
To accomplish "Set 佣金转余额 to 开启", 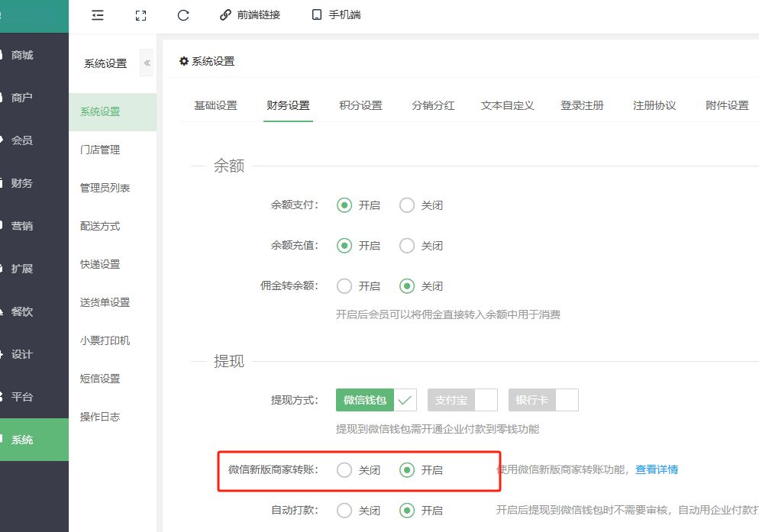I will click(x=344, y=286).
